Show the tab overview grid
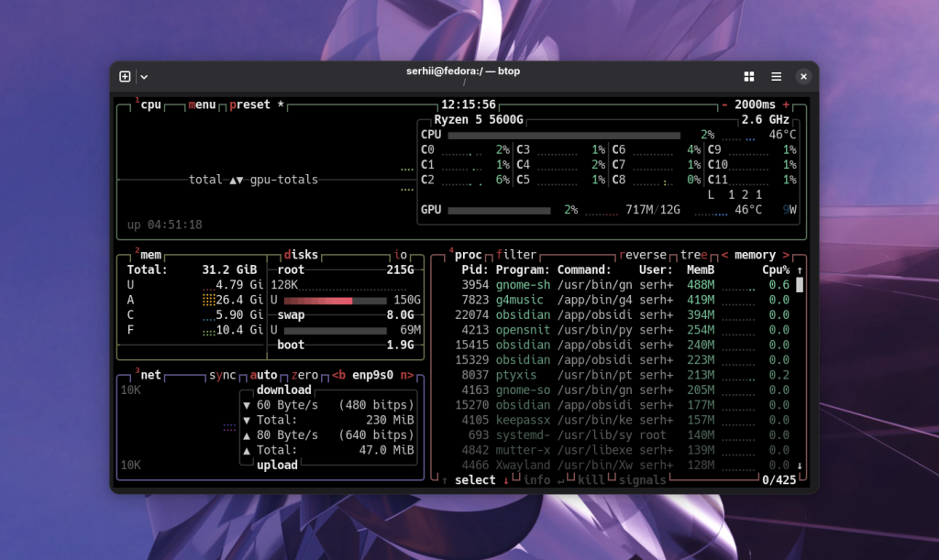The height and width of the screenshot is (560, 939). [748, 77]
